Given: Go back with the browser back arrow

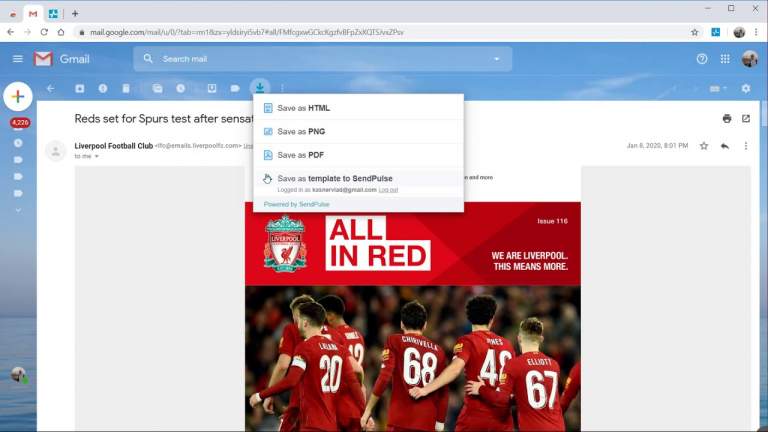Looking at the screenshot, I should pos(11,32).
